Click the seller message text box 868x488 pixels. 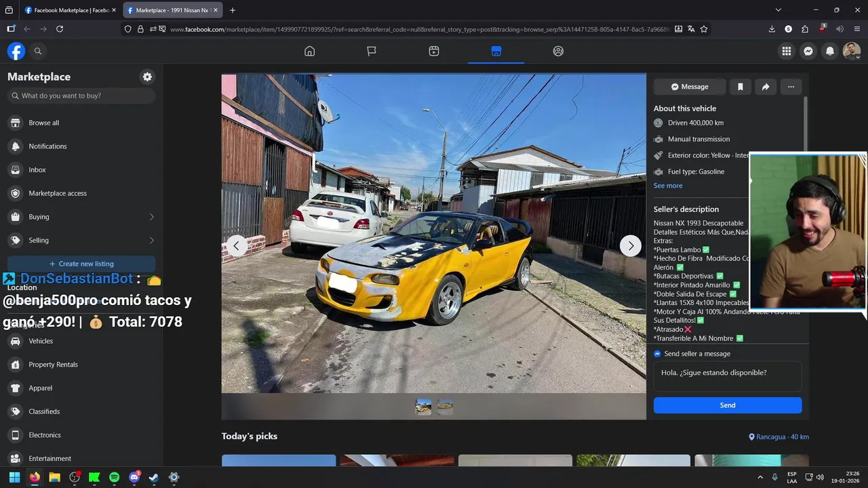pos(728,376)
